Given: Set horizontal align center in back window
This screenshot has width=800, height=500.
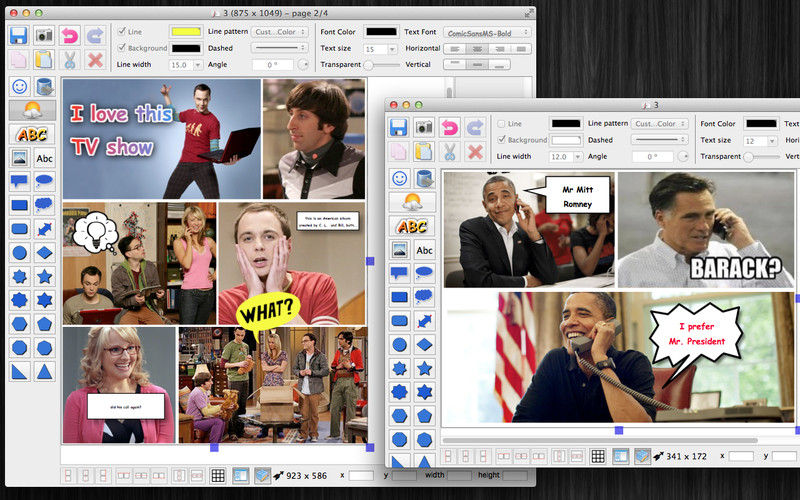Looking at the screenshot, I should [x=477, y=49].
